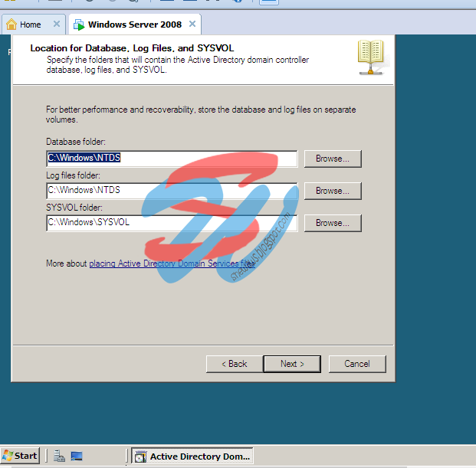Screen dimensions: 476x468
Task: Select the Active Directory Dom... taskbar button
Action: 192,457
